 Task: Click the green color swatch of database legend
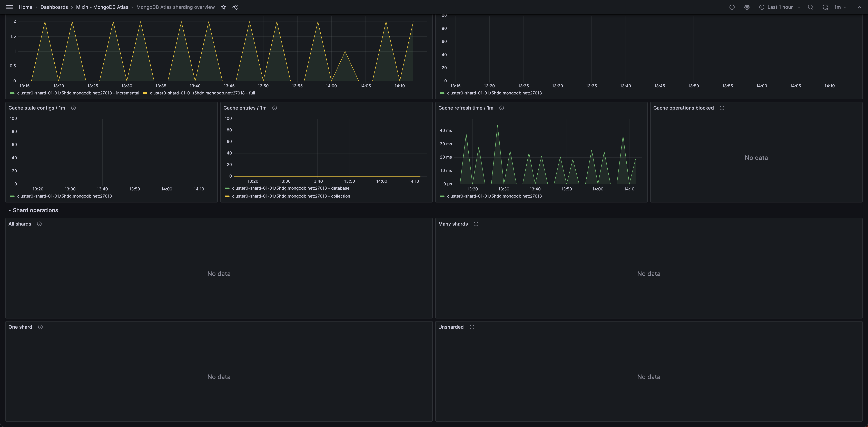227,188
